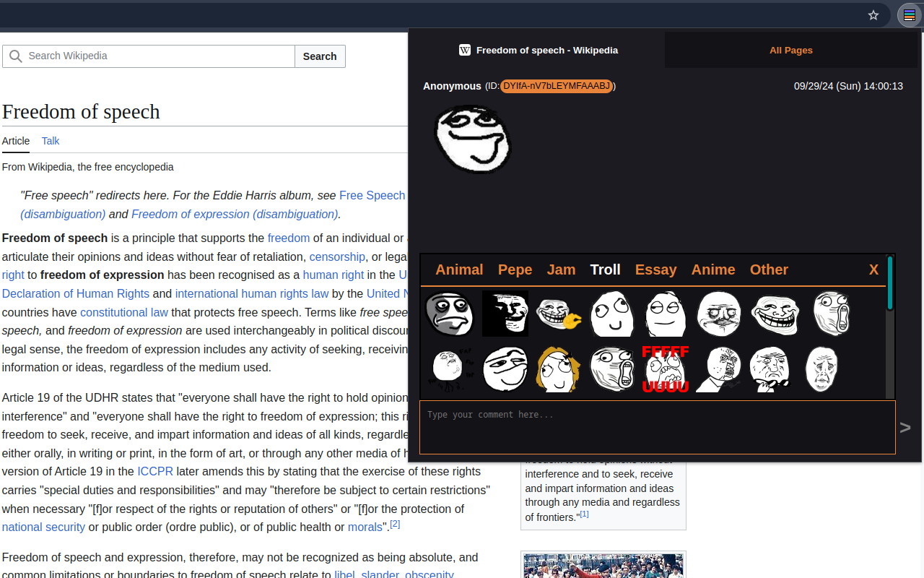Pick the dark shadowed trollface sticker
Image resolution: width=924 pixels, height=578 pixels.
505,314
